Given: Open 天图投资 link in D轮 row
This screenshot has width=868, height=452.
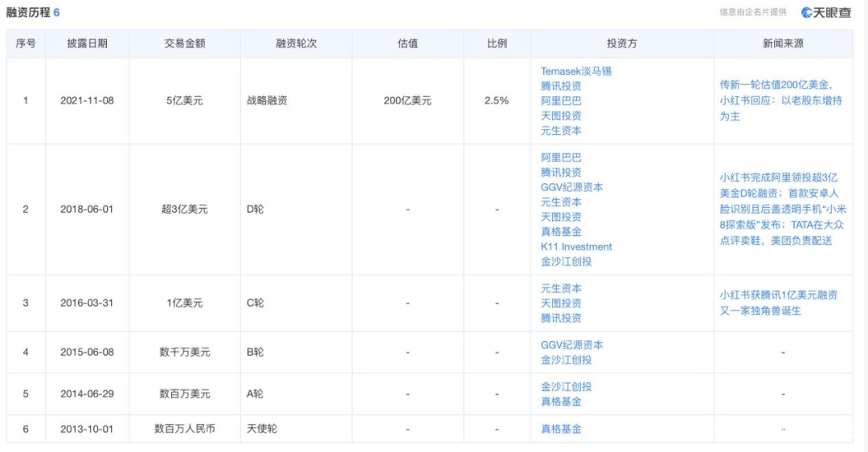Looking at the screenshot, I should (561, 218).
